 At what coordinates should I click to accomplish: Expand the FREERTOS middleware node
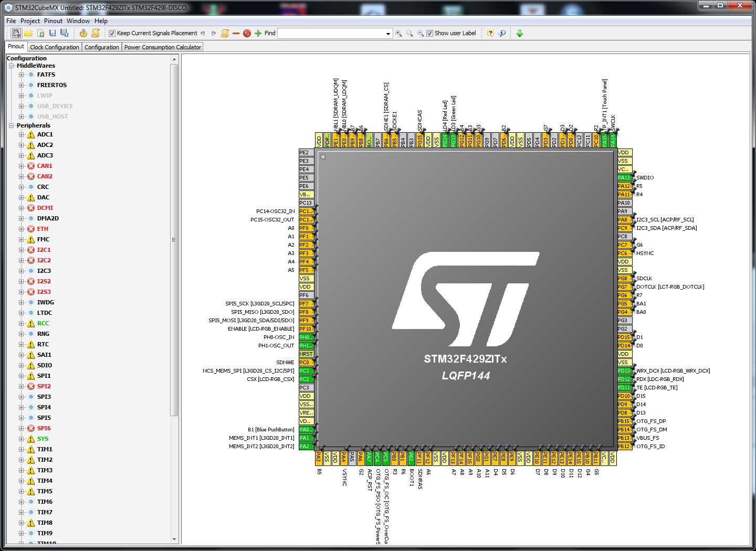click(21, 85)
